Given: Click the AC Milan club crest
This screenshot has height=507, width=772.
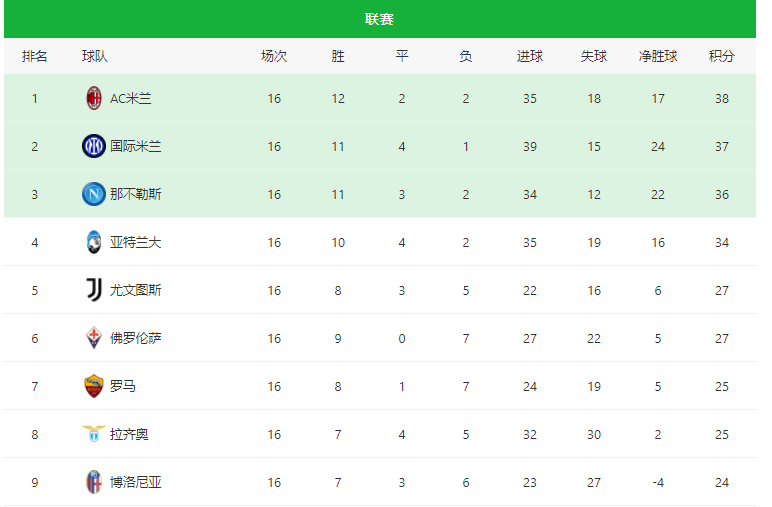Looking at the screenshot, I should (94, 98).
